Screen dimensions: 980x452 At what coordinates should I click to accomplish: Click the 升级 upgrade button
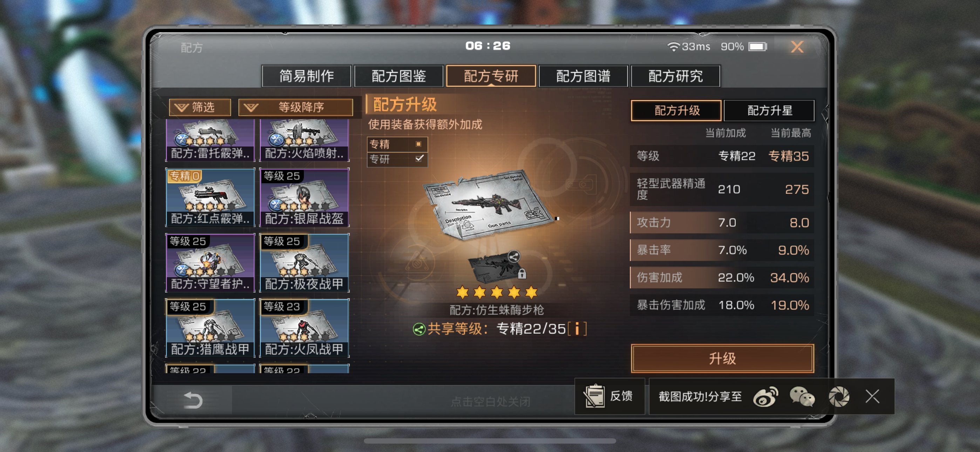click(x=722, y=358)
